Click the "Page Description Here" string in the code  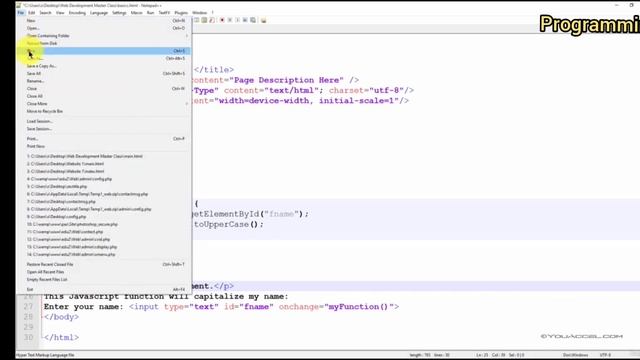coord(287,80)
